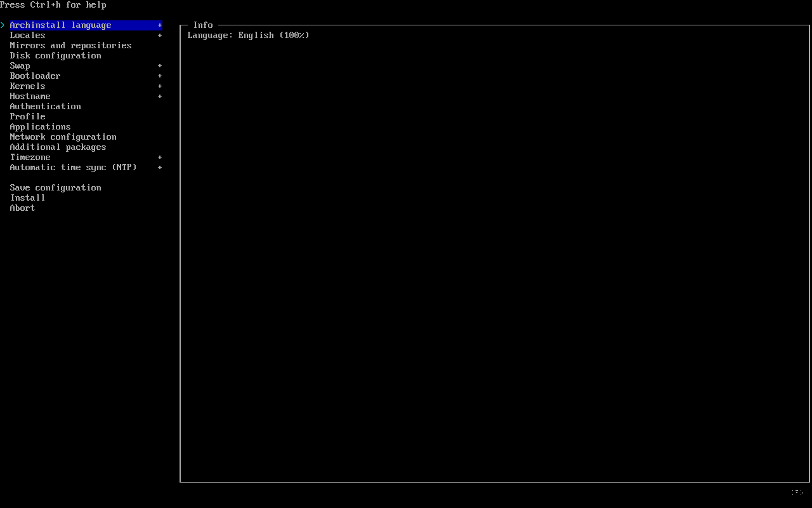The image size is (812, 508).
Task: Activate Save configuration
Action: 55,187
